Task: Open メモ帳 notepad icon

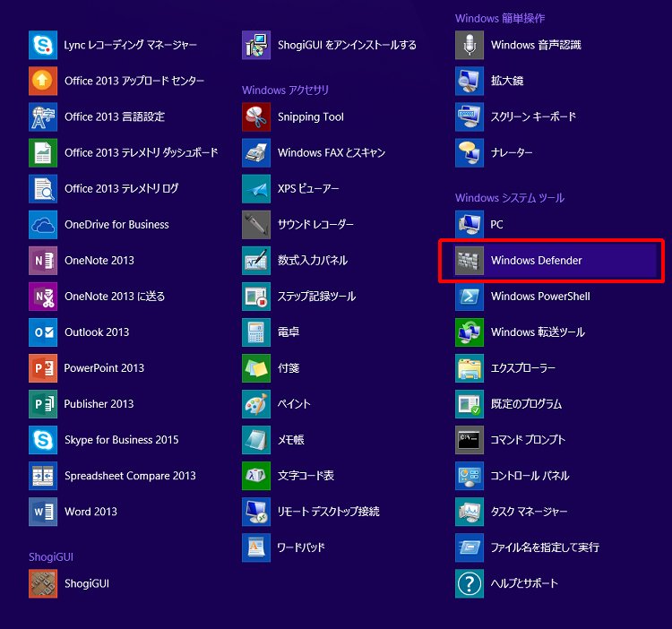Action: tap(256, 440)
